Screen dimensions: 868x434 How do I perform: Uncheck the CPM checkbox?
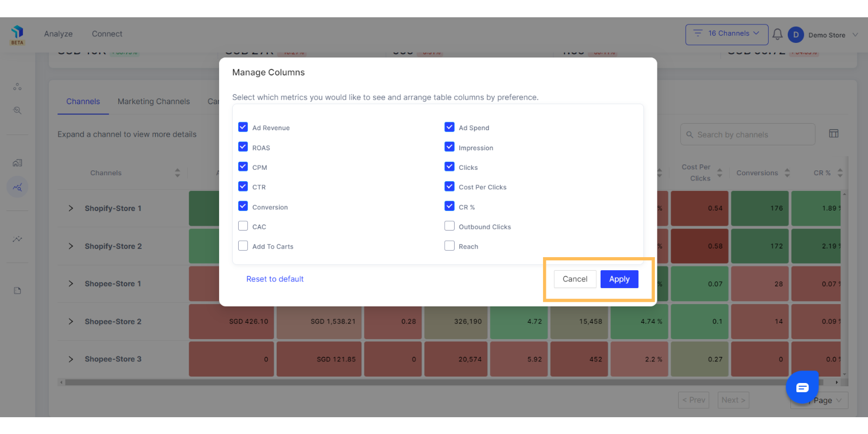click(x=243, y=167)
